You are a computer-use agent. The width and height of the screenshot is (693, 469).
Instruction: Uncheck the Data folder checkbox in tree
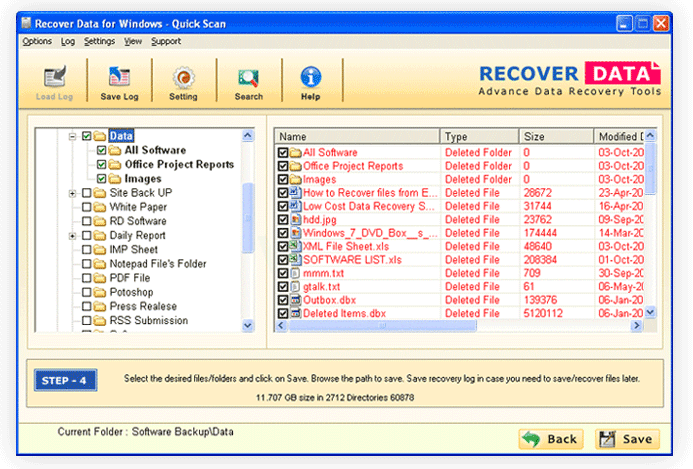(x=87, y=136)
